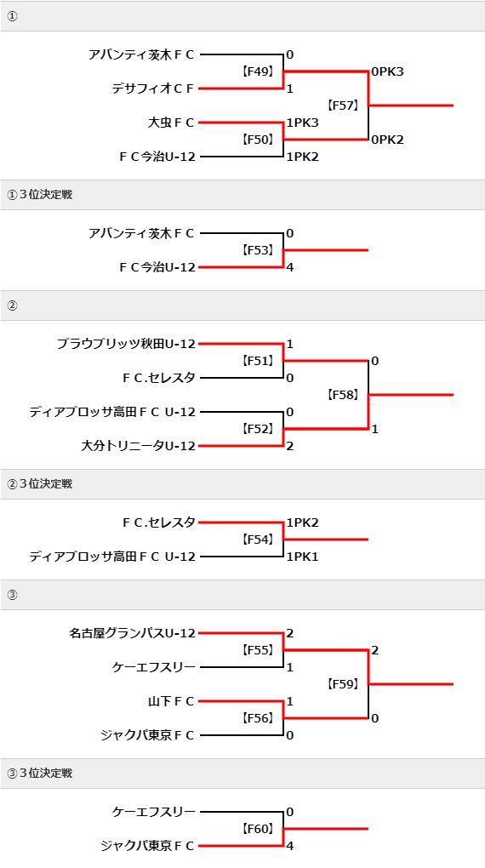Click match label F52
Viewport: 485px width, 868px height.
[x=258, y=429]
